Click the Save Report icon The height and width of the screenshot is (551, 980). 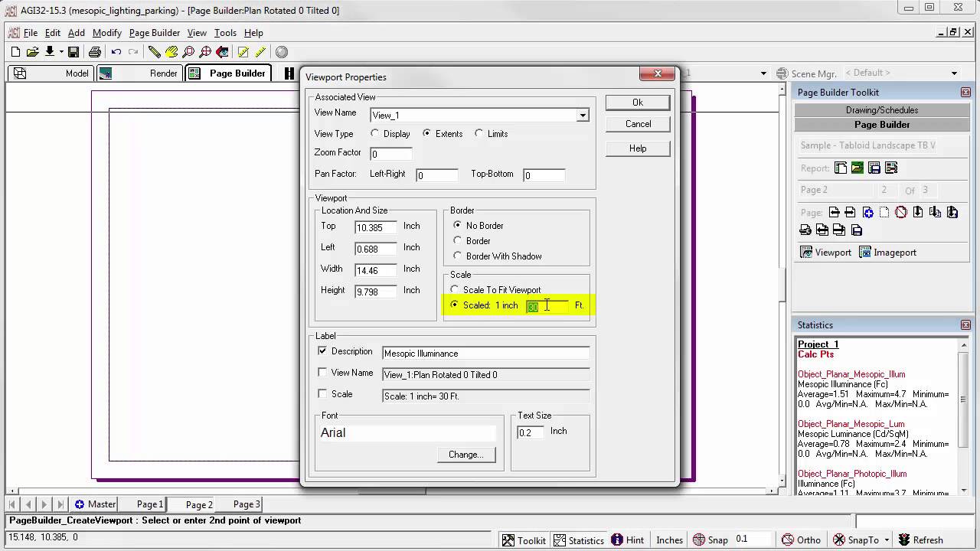874,168
